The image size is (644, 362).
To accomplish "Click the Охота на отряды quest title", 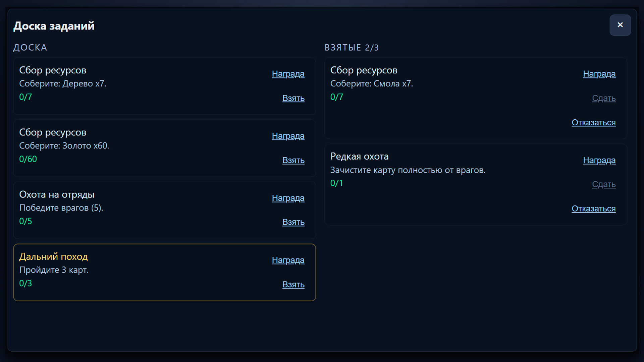I will click(57, 194).
